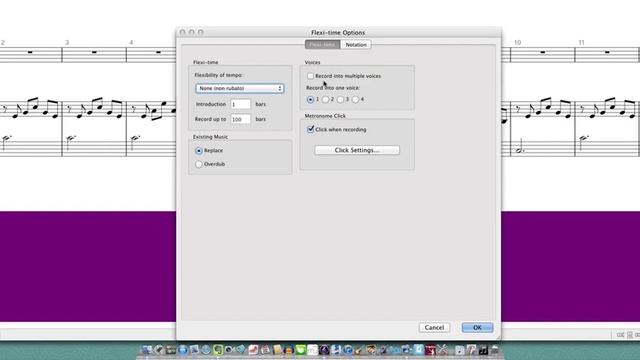This screenshot has width=640, height=360.
Task: Open Launchpad rocket icon in Dock
Action: (x=159, y=350)
